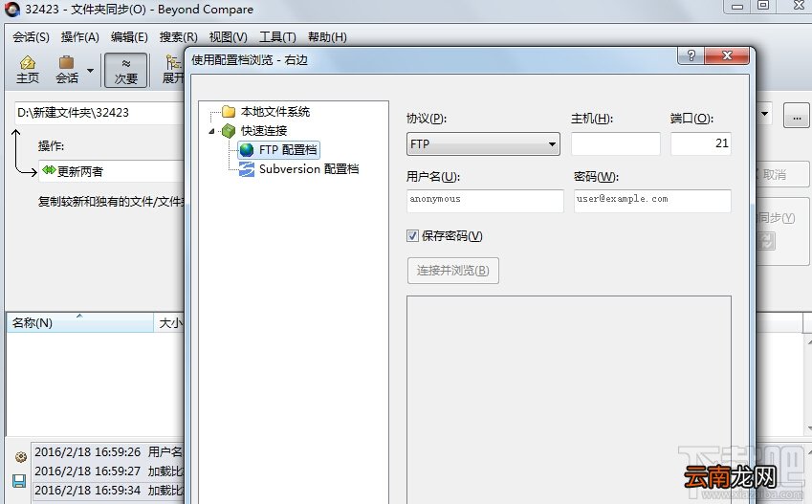Click the dialog help question-mark button
This screenshot has width=812, height=504.
pyautogui.click(x=691, y=55)
